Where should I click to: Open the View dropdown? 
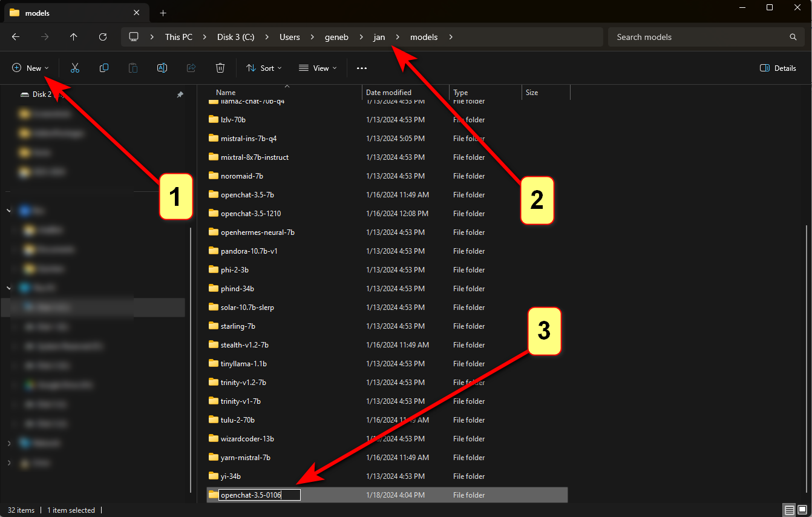tap(318, 68)
